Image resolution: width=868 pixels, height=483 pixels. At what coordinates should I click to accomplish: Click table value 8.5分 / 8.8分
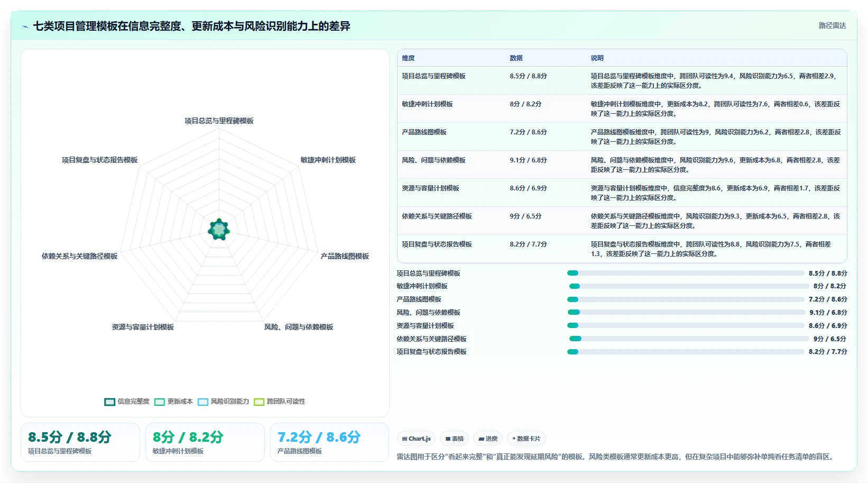(528, 76)
